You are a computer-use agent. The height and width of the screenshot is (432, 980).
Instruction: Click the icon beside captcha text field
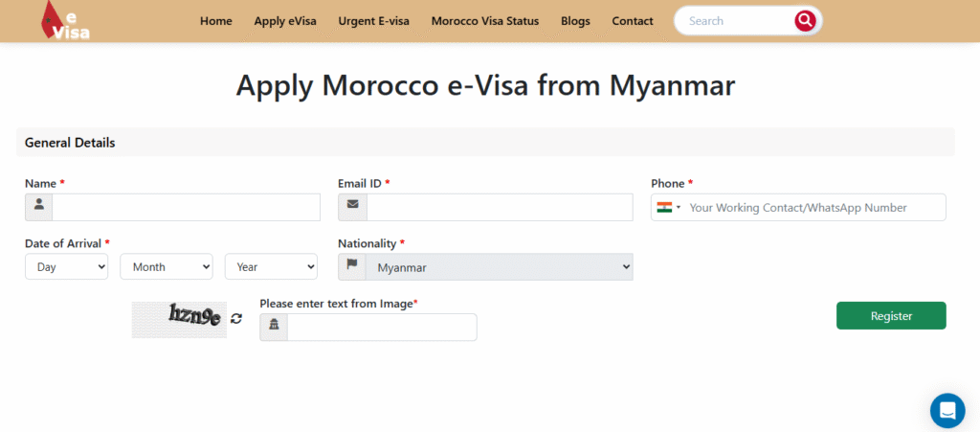(x=274, y=327)
